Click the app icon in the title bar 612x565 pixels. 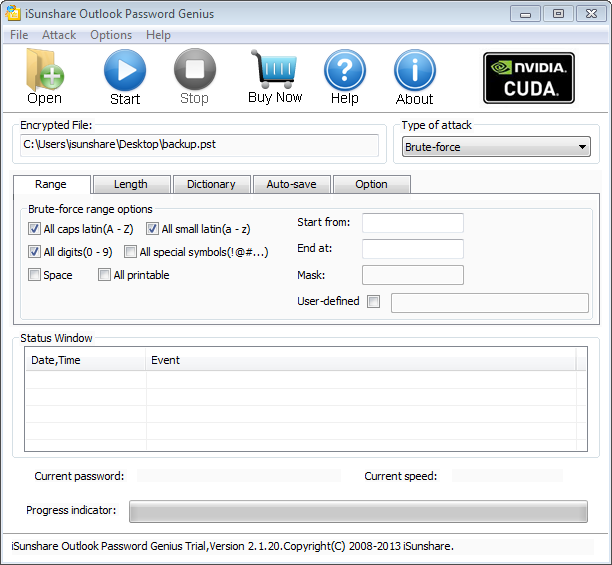point(13,13)
